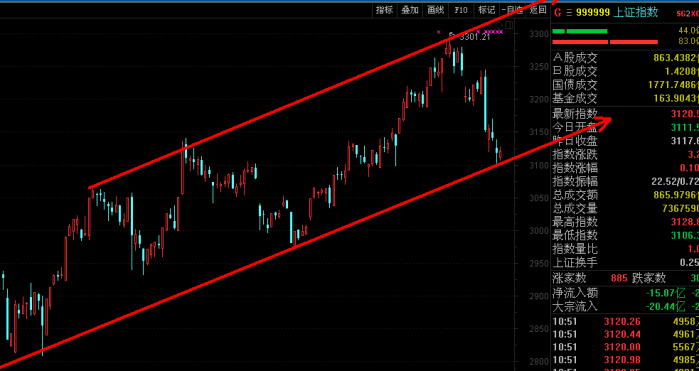Click the 标记 mark button
Screen dimensions: 699x371
coord(486,10)
